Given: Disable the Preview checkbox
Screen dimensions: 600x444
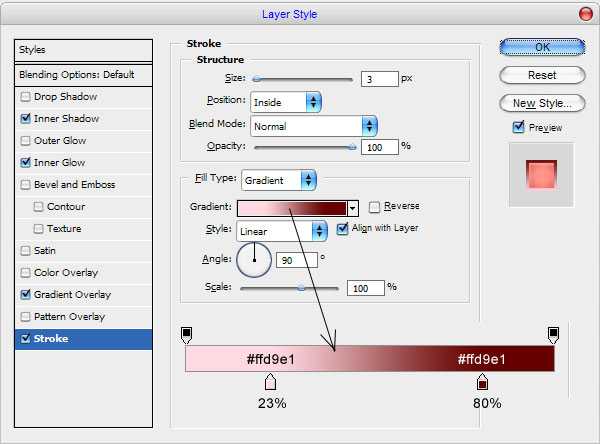Looking at the screenshot, I should pos(518,127).
